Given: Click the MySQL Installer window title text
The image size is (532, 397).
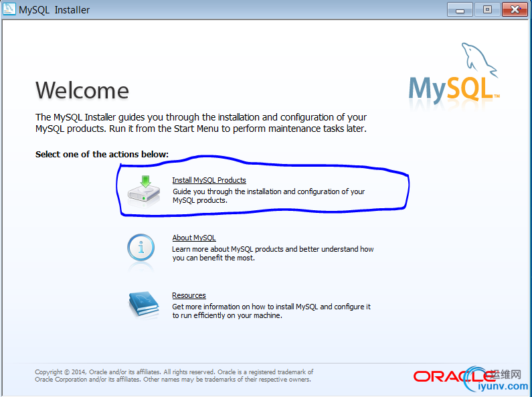Looking at the screenshot, I should click(54, 10).
